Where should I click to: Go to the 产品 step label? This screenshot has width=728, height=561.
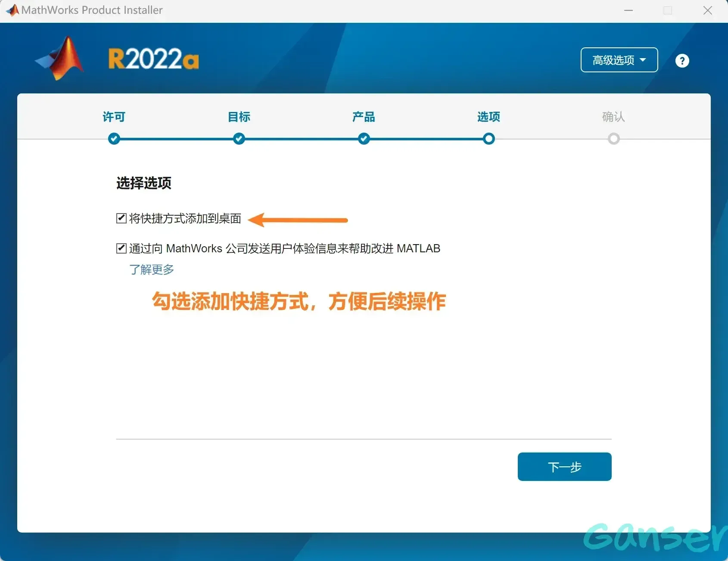tap(364, 117)
